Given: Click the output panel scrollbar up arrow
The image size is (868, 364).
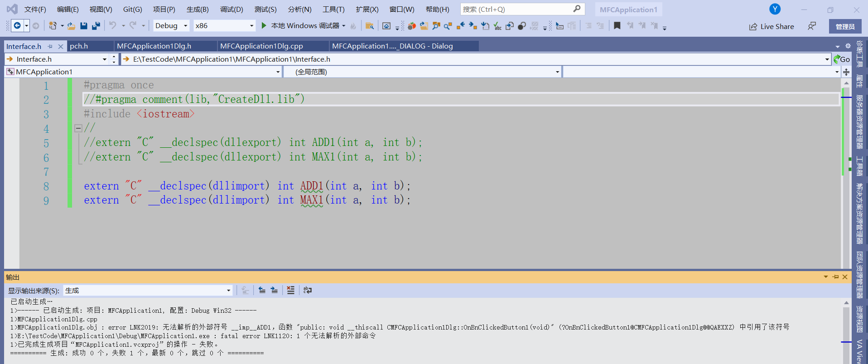Looking at the screenshot, I should pos(846,302).
